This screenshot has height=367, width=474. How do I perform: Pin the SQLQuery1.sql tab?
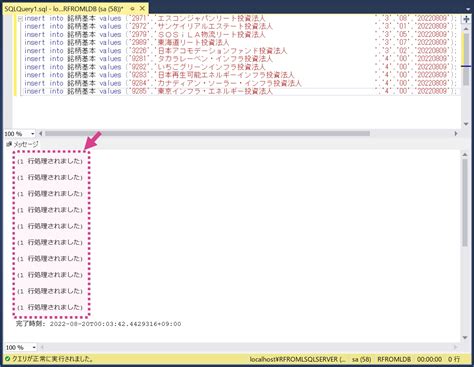132,8
